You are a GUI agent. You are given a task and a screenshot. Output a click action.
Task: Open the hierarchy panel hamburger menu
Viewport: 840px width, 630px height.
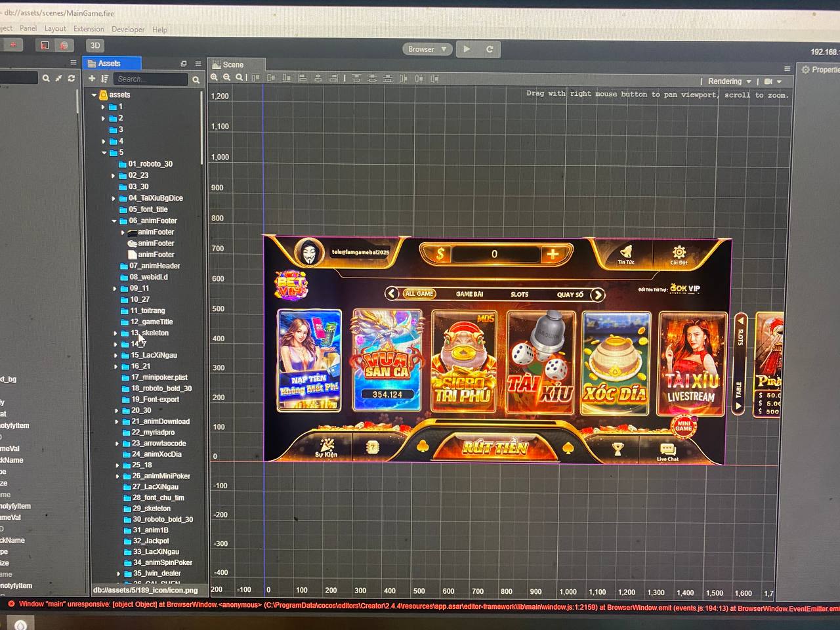[73, 62]
